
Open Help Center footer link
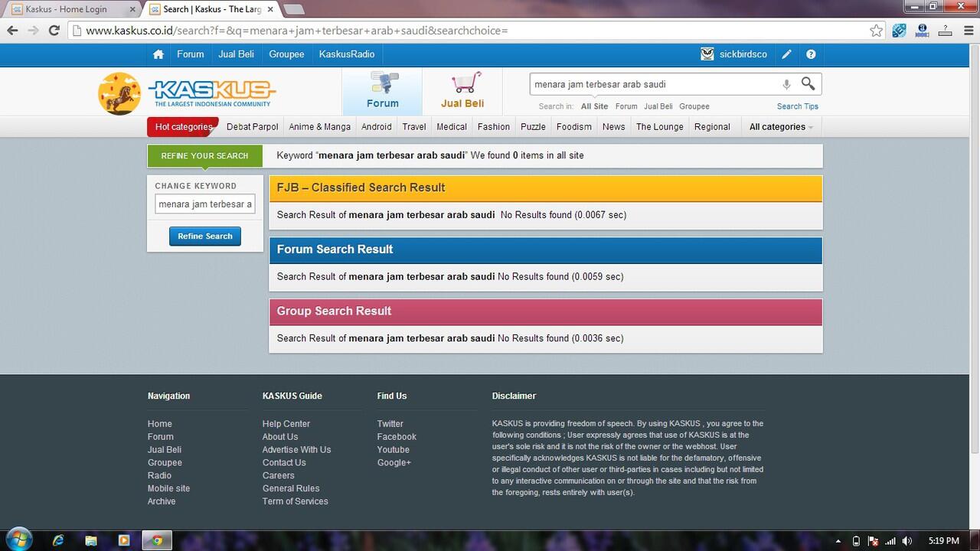(286, 424)
